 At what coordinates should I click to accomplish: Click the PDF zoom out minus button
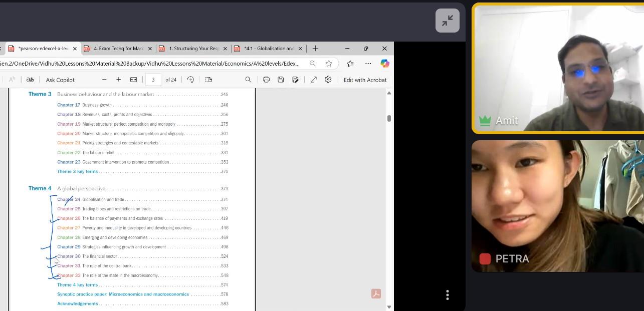(104, 80)
